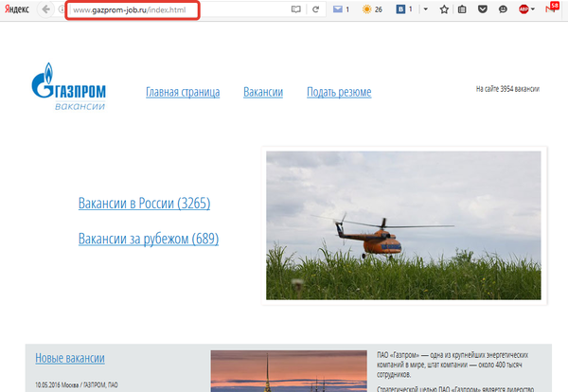Viewport: 568px width, 392px height.
Task: Open Gmail notifier icon with 58 badge
Action: 552,8
